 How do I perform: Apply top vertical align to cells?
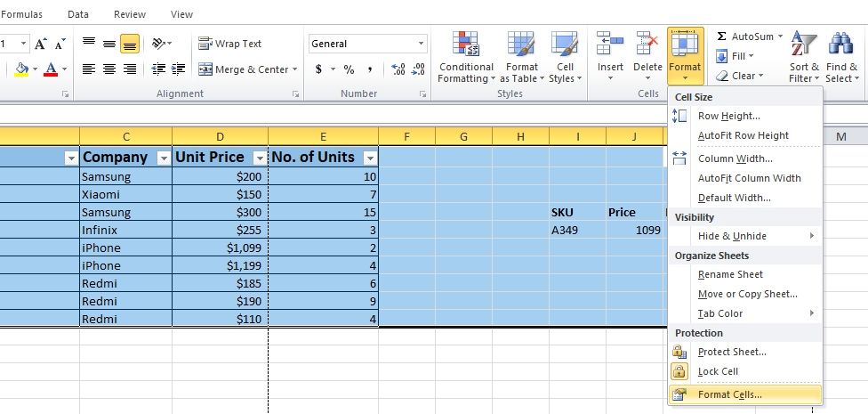89,44
